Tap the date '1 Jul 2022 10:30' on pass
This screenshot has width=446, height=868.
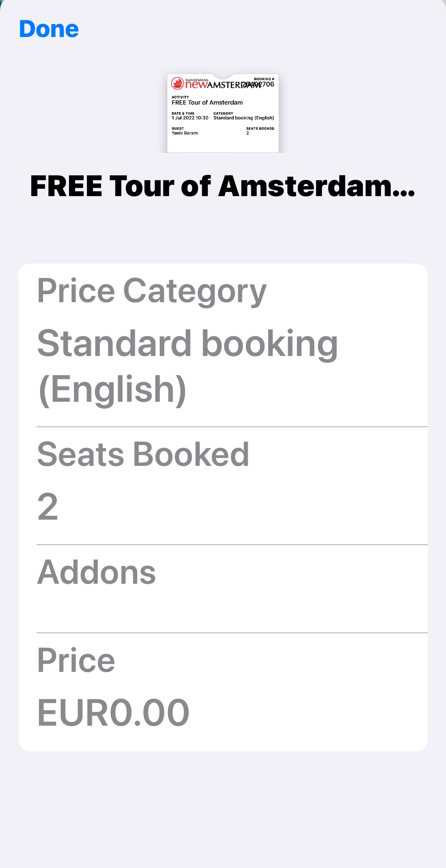coord(190,118)
